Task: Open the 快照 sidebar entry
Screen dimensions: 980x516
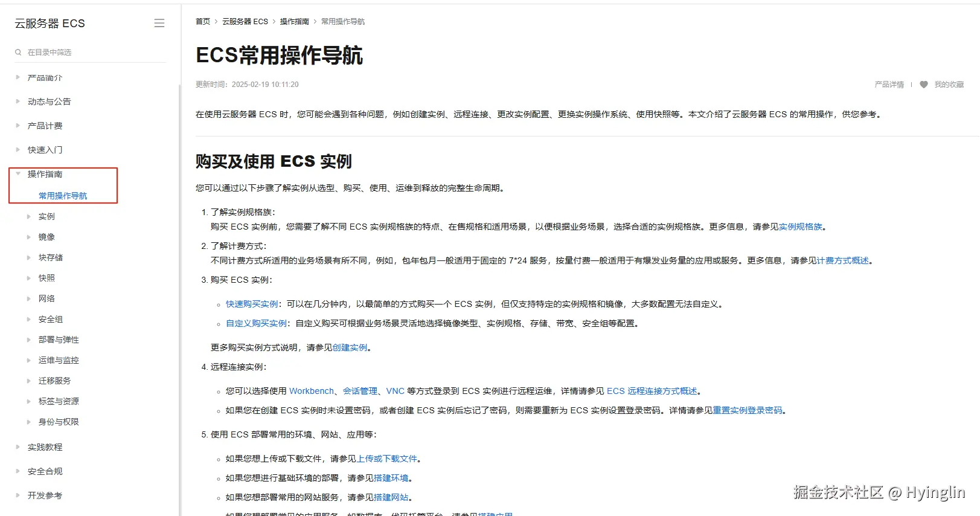Action: click(x=46, y=279)
